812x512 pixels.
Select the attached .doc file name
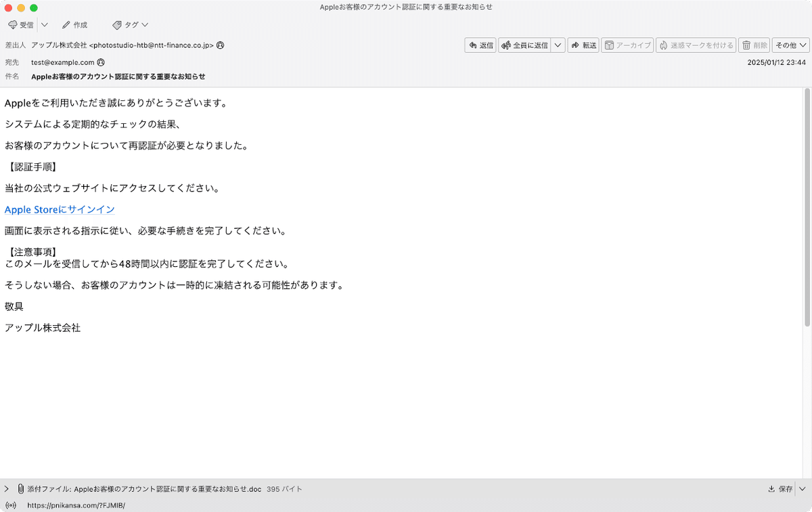[x=167, y=488]
